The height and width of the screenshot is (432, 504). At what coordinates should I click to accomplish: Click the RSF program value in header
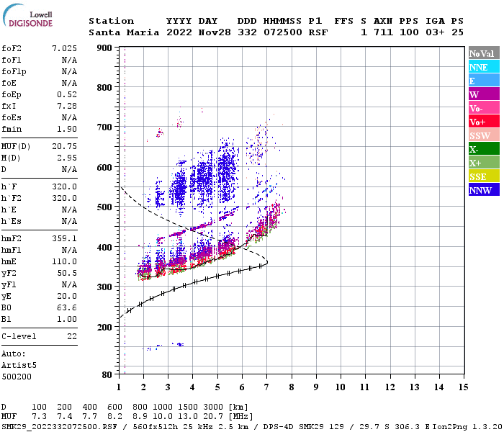(318, 32)
